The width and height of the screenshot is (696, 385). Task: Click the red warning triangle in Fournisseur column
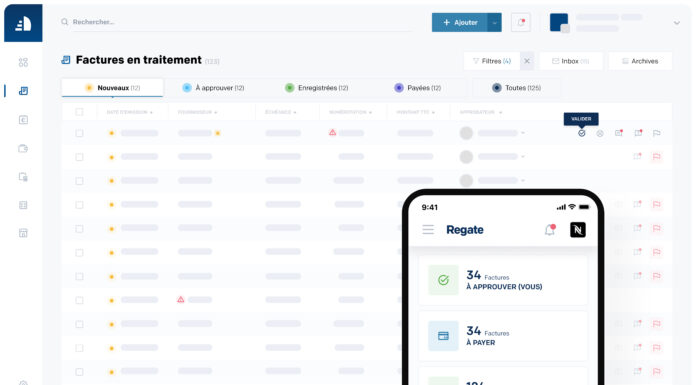click(181, 300)
